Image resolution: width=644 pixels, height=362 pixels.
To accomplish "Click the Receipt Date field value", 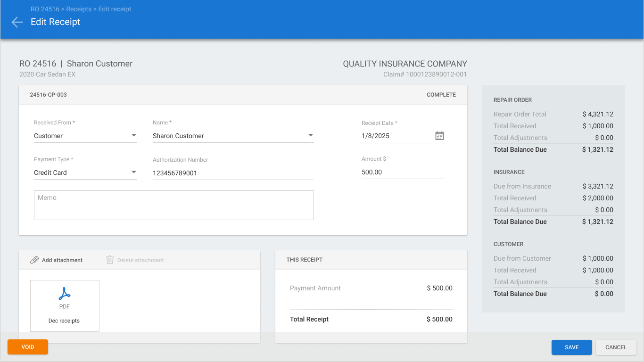I will tap(375, 136).
